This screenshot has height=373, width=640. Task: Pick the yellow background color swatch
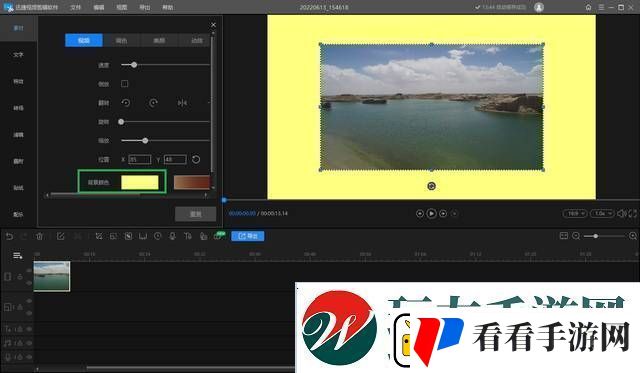click(140, 182)
